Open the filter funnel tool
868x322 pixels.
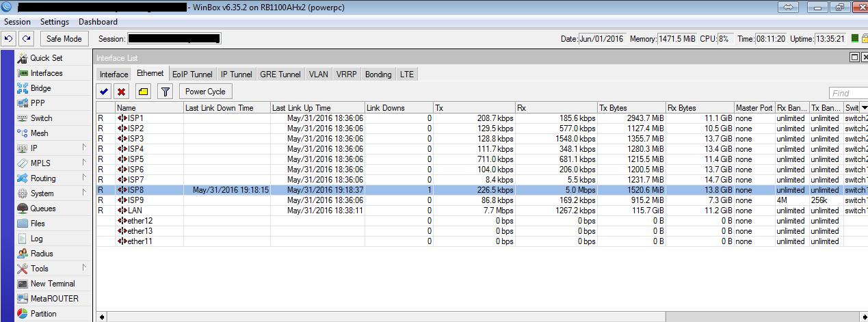[x=165, y=92]
